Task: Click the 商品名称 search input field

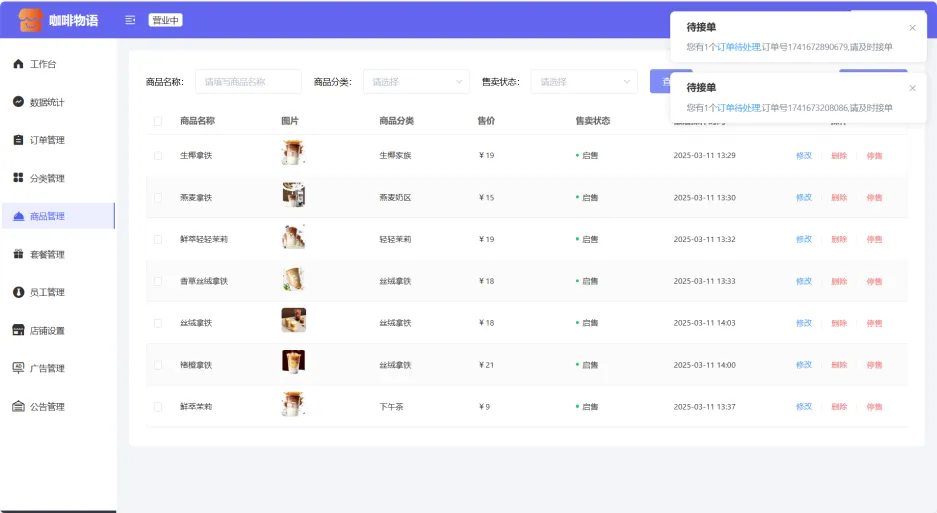Action: (248, 82)
